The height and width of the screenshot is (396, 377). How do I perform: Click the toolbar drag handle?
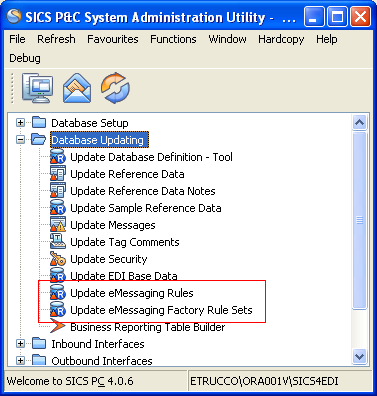[x=13, y=88]
